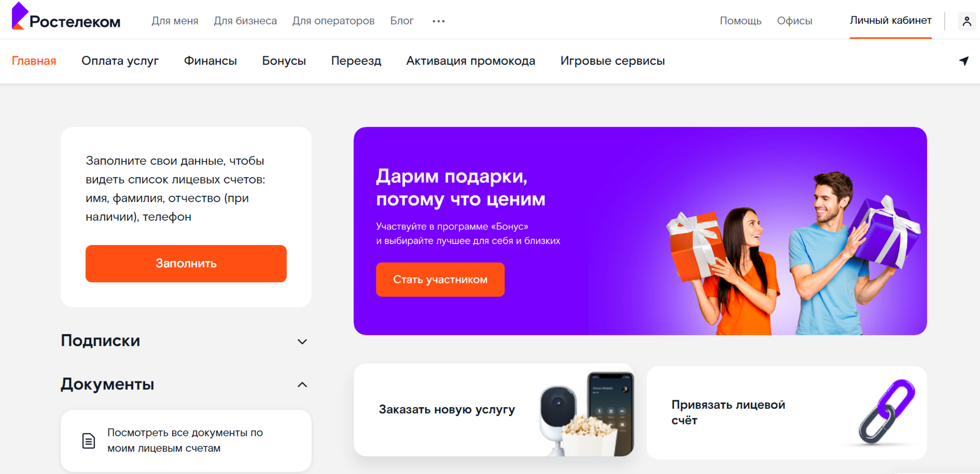Open the Финансы tab

210,61
